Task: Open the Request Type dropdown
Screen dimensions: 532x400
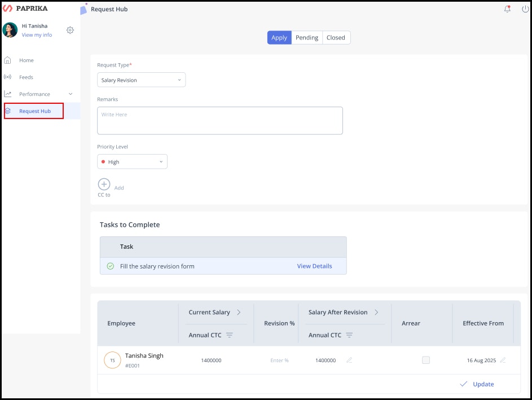Action: 141,80
